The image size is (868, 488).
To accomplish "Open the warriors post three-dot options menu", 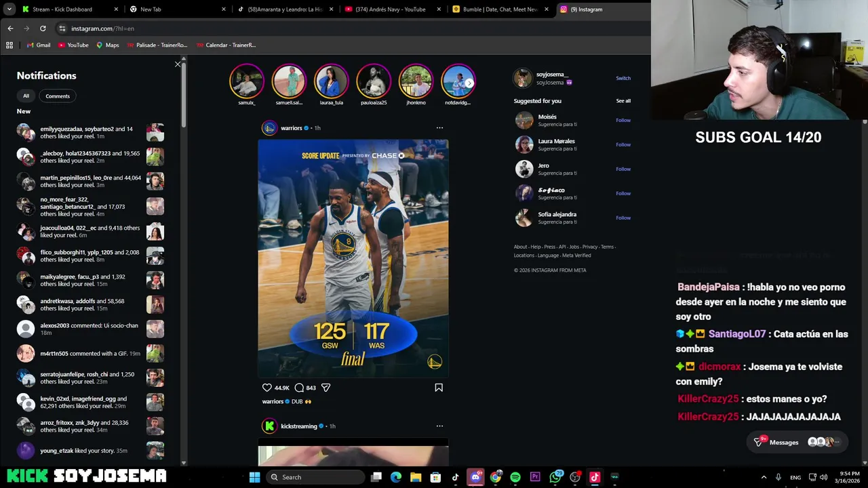I will click(x=439, y=127).
